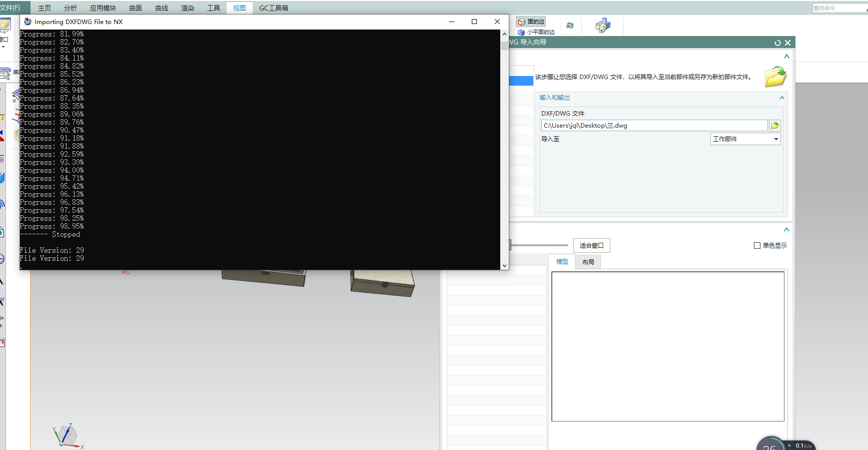The height and width of the screenshot is (450, 868).
Task: Click the Facet Edges (小平面的边) icon
Action: pos(521,32)
